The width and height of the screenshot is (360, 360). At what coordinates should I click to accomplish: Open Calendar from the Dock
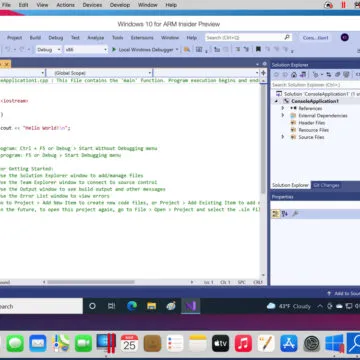pyautogui.click(x=129, y=343)
